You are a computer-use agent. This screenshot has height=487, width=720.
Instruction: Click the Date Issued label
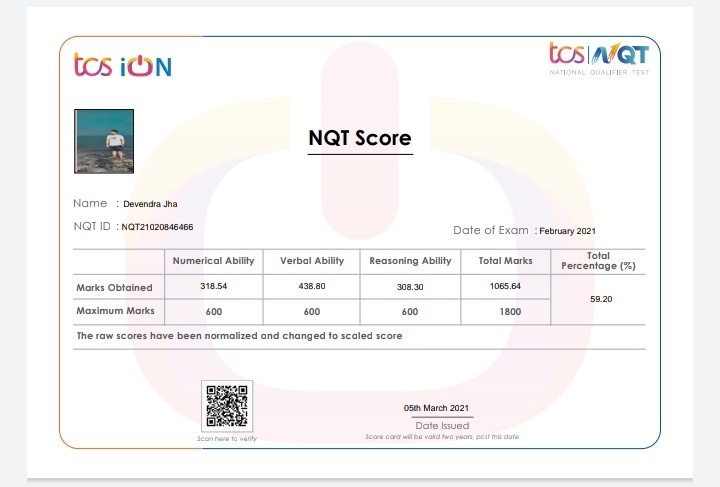pos(442,426)
